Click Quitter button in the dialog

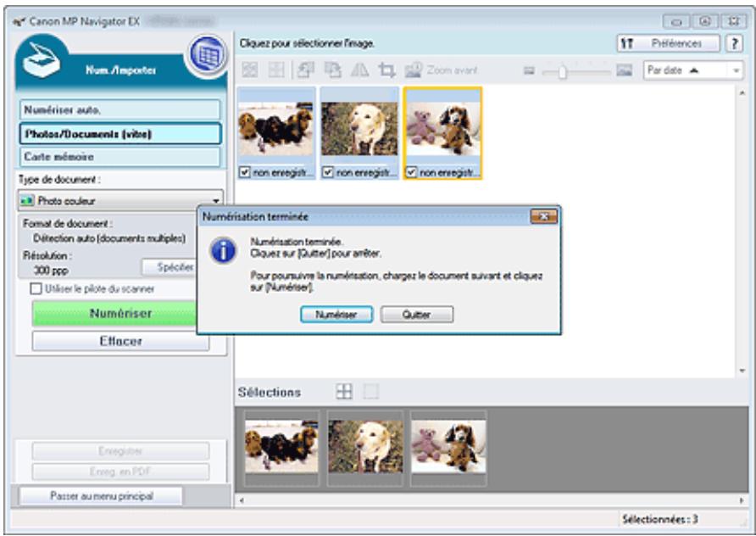point(417,315)
